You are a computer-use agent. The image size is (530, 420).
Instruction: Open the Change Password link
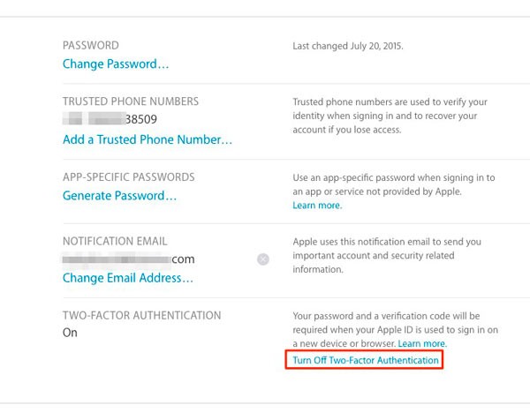point(116,64)
